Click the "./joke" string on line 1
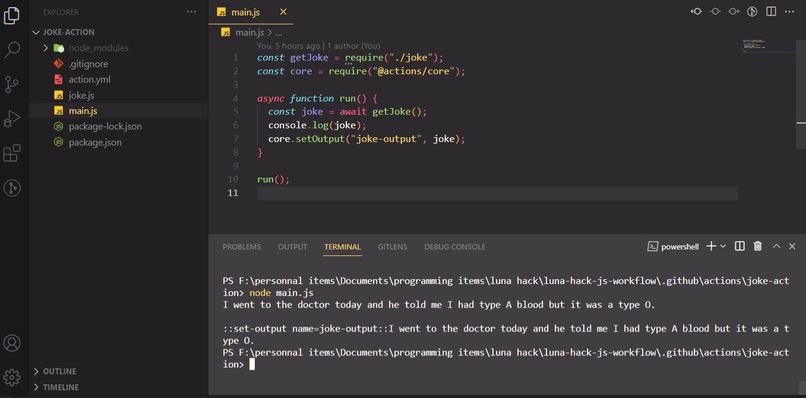Image resolution: width=806 pixels, height=398 pixels. pos(411,58)
